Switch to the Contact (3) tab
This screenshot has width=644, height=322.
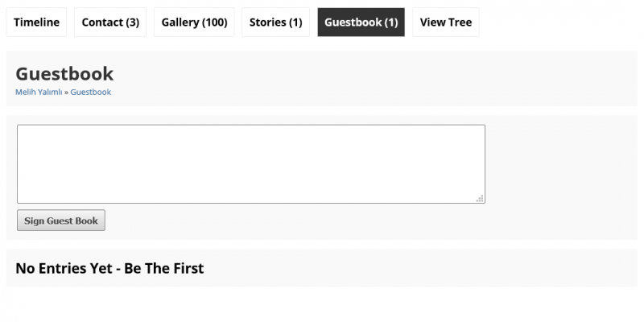coord(110,23)
